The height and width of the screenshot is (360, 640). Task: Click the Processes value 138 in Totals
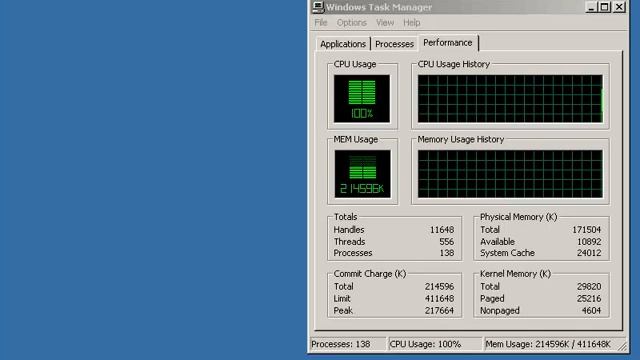click(x=447, y=253)
